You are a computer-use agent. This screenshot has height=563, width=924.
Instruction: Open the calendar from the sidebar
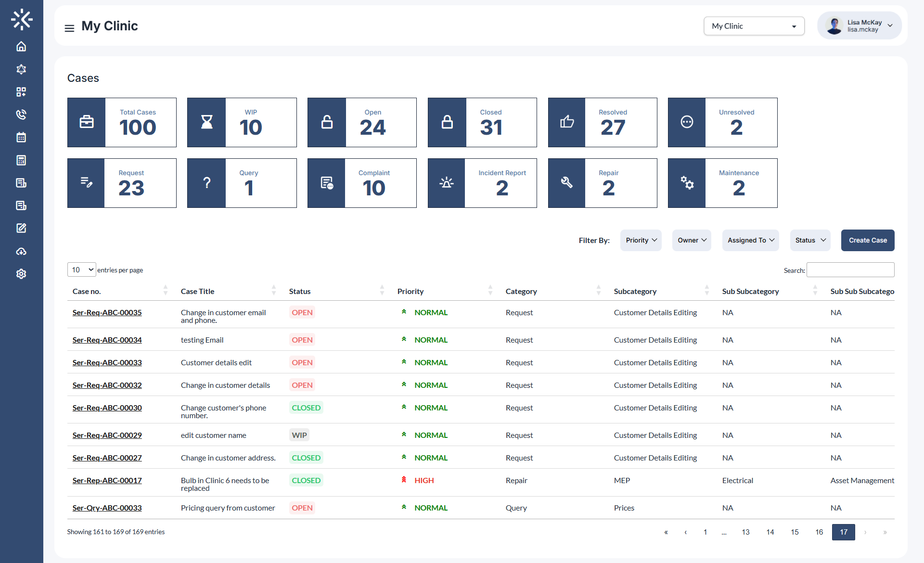click(21, 137)
